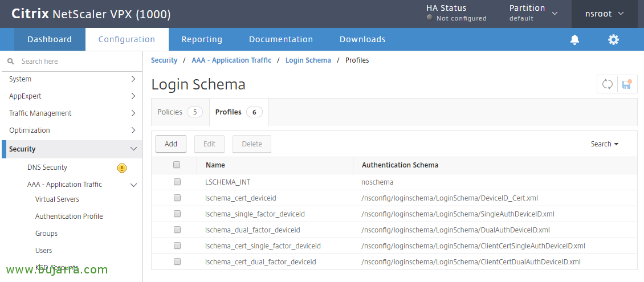Select the Configuration tab
The image size is (644, 282).
pyautogui.click(x=127, y=39)
